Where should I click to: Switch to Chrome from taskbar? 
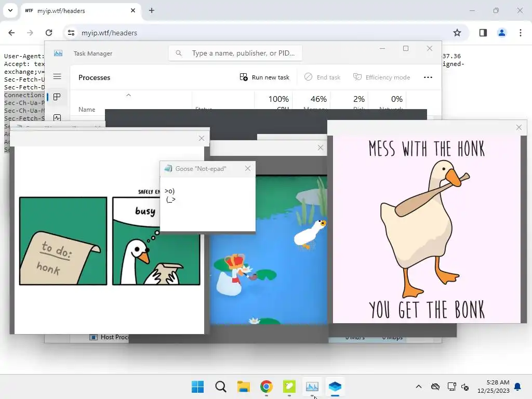(x=267, y=387)
